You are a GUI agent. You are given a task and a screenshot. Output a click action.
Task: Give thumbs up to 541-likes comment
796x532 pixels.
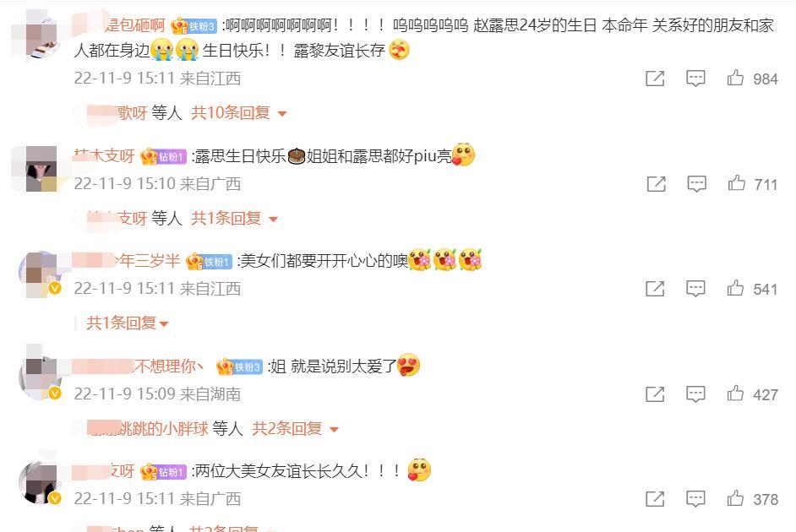pos(735,288)
